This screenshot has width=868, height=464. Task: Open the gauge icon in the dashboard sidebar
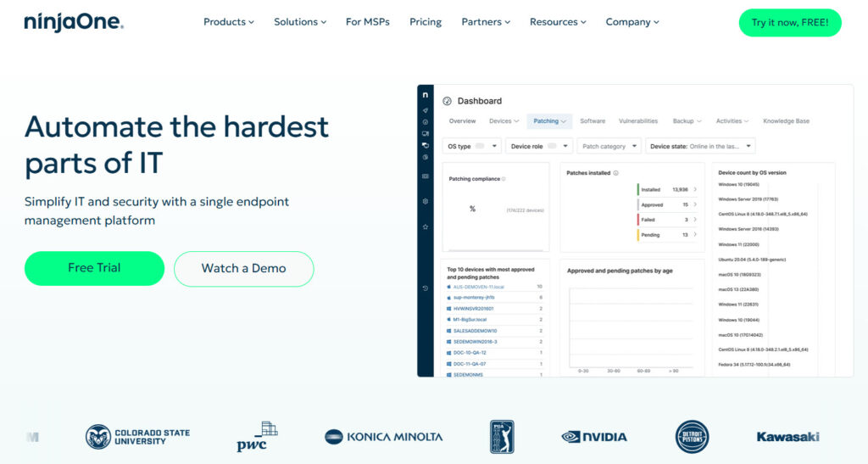pos(426,122)
